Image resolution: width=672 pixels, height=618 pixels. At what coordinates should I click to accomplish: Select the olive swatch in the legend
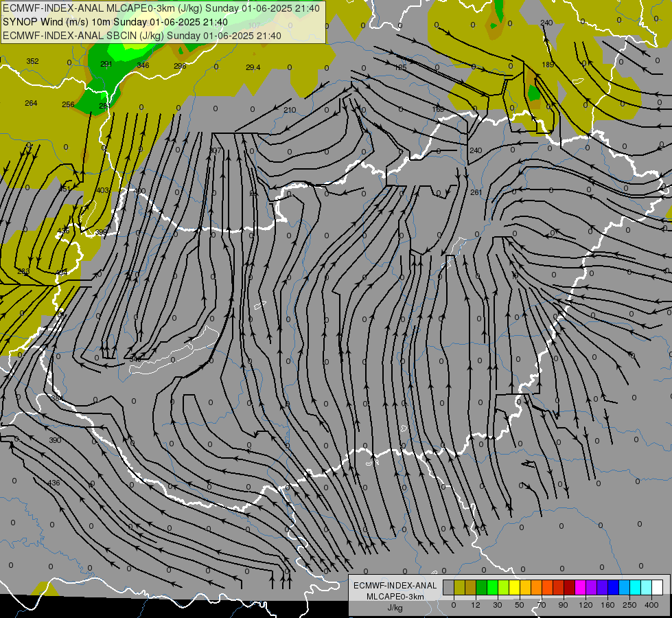coord(459,587)
